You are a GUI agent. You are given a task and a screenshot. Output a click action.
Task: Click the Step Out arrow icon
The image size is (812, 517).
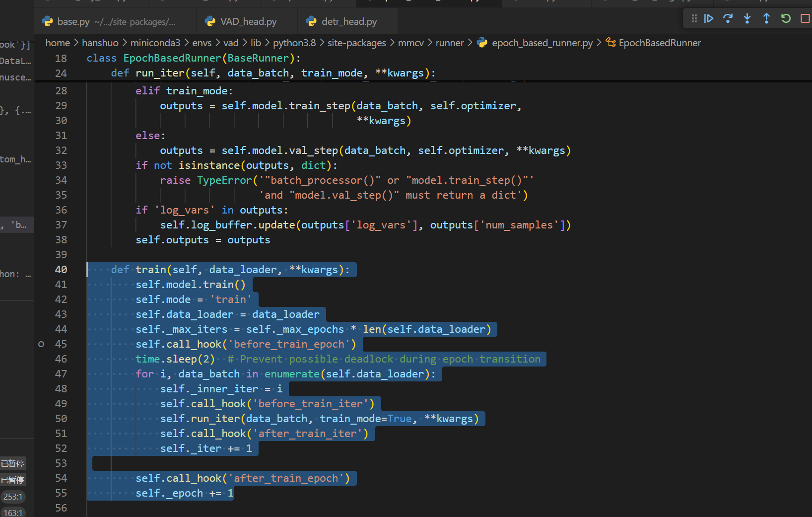(x=766, y=19)
